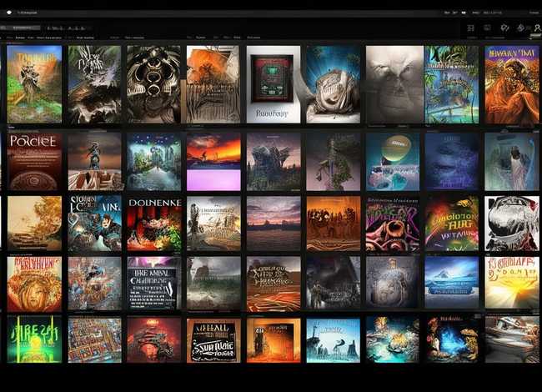Select the armored warrior on green field cover
The width and height of the screenshot is (542, 392).
(x=34, y=83)
